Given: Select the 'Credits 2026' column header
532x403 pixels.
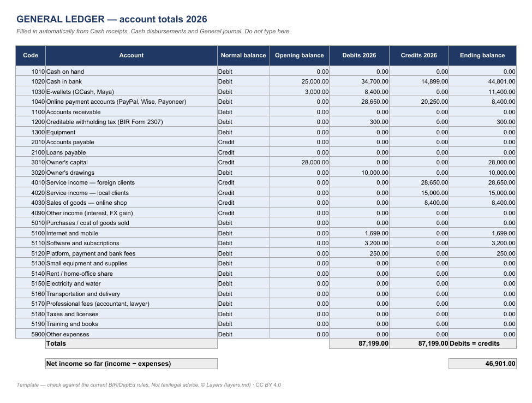Looking at the screenshot, I should tap(419, 55).
